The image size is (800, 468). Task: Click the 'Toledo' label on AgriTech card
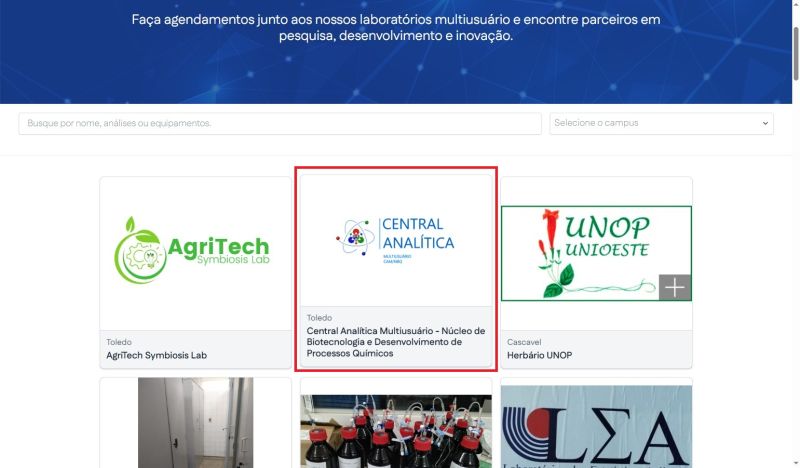click(119, 342)
